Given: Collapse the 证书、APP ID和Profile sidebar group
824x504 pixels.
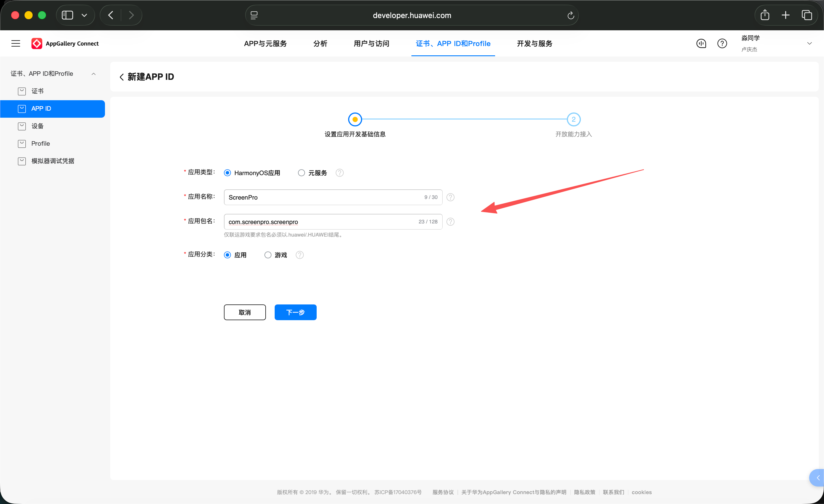Looking at the screenshot, I should (94, 74).
